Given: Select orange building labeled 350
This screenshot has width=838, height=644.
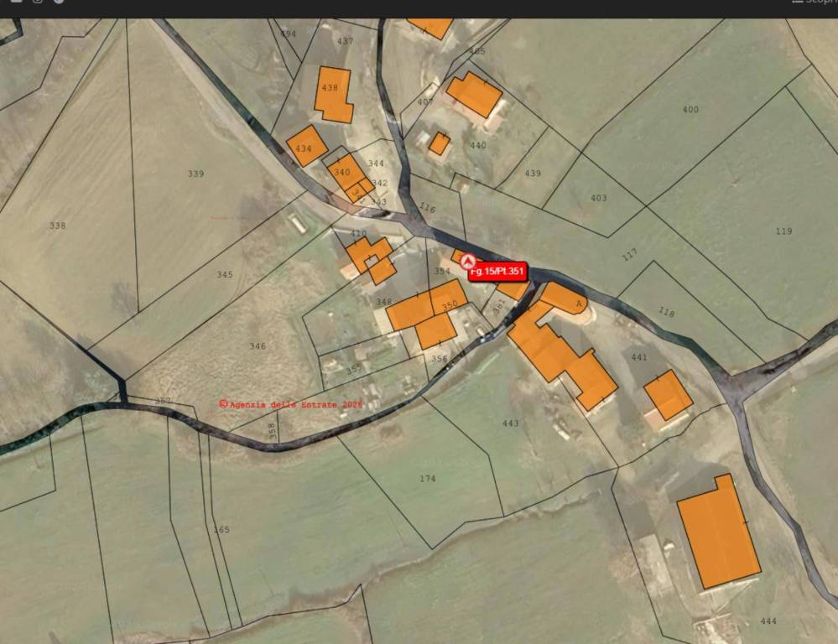Looking at the screenshot, I should coord(449,297).
